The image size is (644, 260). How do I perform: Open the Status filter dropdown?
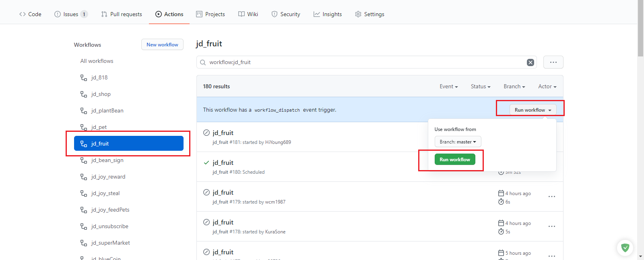coord(481,86)
